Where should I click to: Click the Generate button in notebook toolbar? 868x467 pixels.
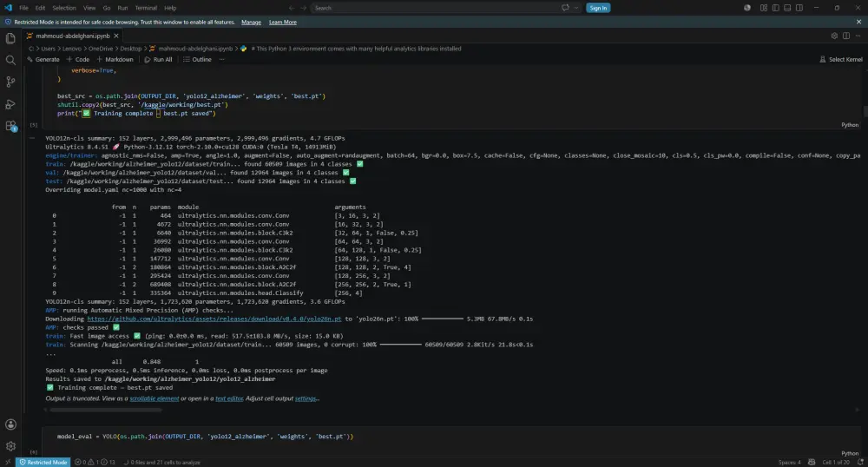(43, 59)
